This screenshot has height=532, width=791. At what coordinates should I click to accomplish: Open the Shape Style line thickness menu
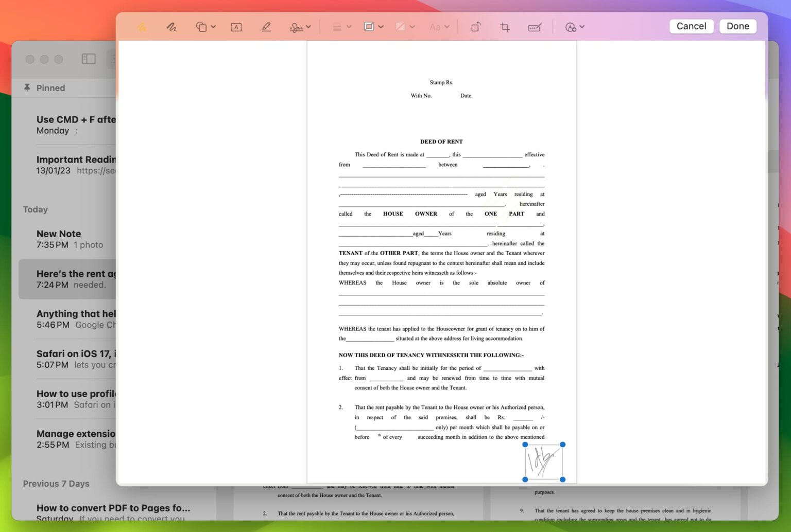coord(341,27)
